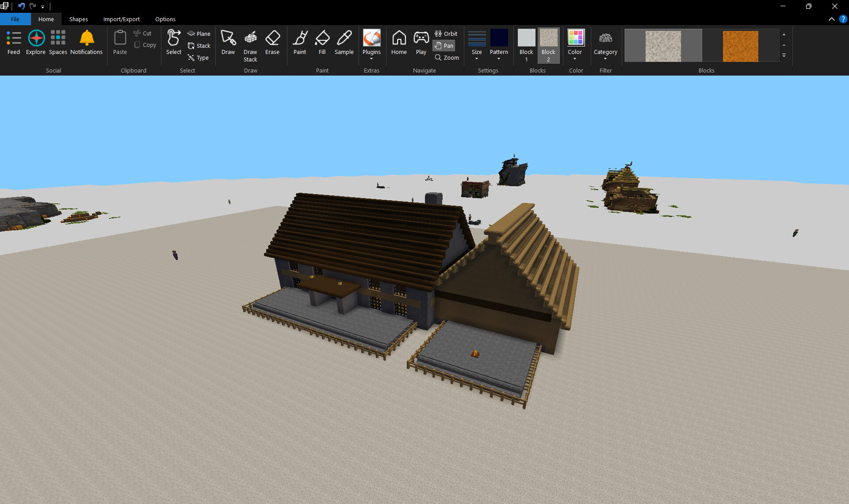Image resolution: width=849 pixels, height=504 pixels.
Task: Open Notifications bell
Action: (87, 42)
